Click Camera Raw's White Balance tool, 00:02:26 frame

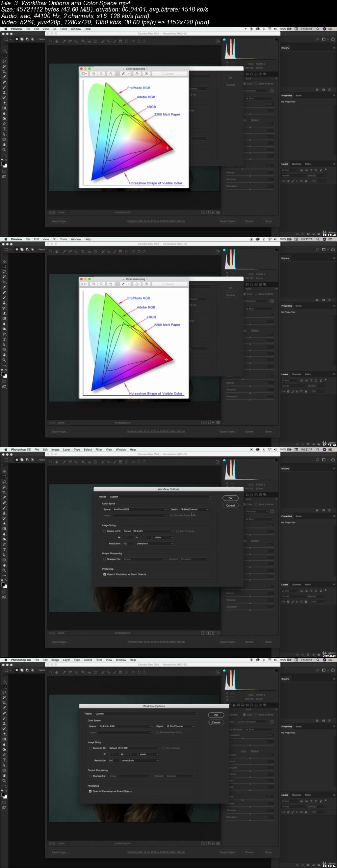(64, 462)
